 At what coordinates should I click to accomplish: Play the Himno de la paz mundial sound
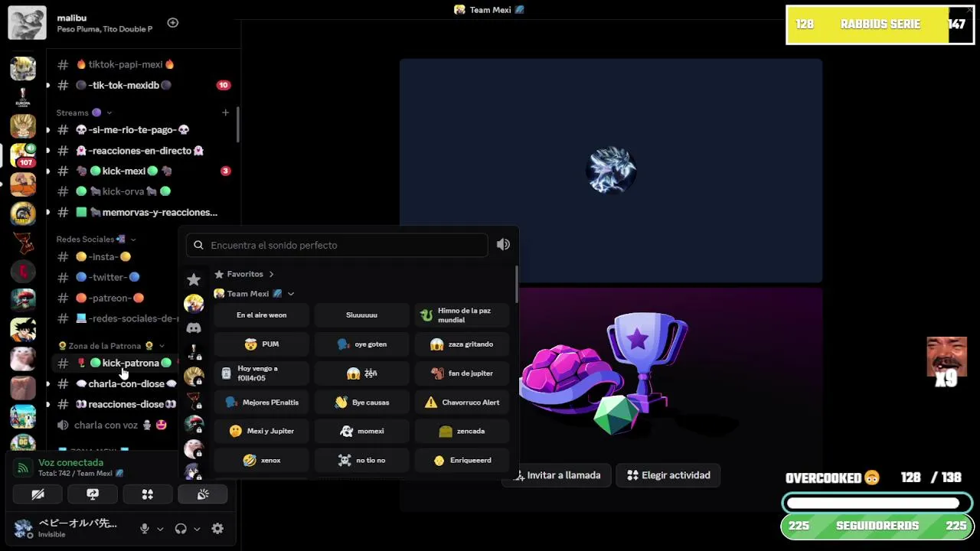click(462, 315)
